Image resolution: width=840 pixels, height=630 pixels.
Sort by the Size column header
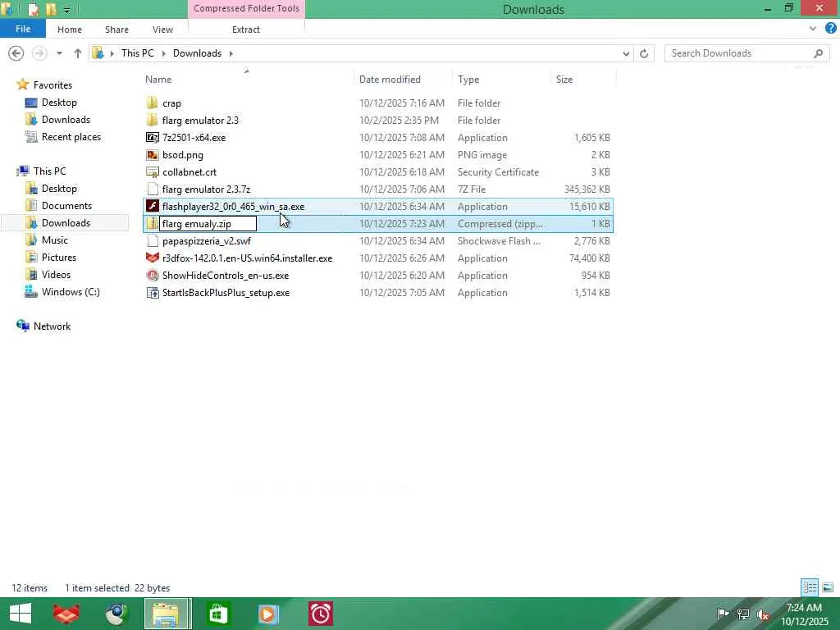point(564,80)
